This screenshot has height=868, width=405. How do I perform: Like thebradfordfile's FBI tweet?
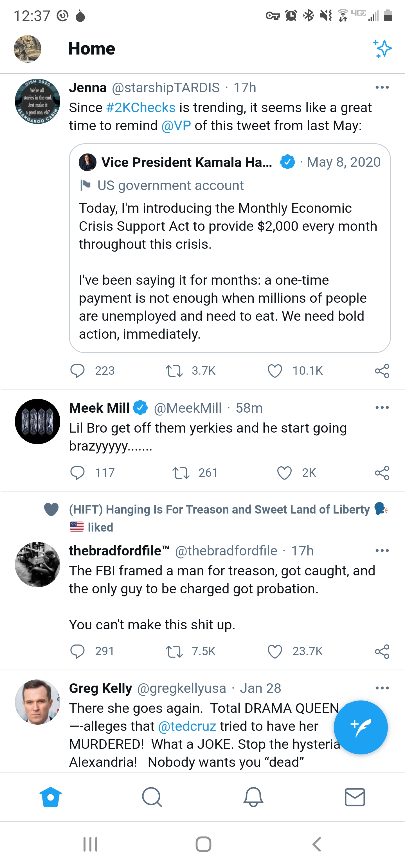click(274, 651)
